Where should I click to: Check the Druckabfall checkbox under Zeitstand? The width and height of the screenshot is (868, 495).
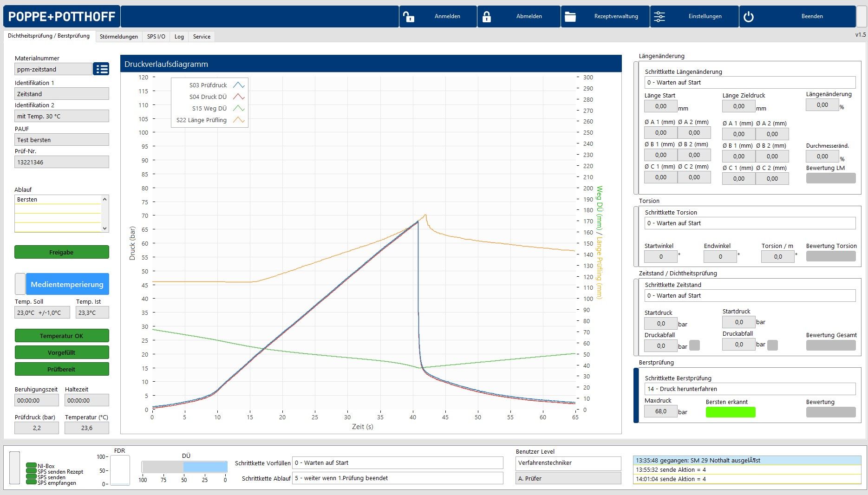click(x=694, y=345)
